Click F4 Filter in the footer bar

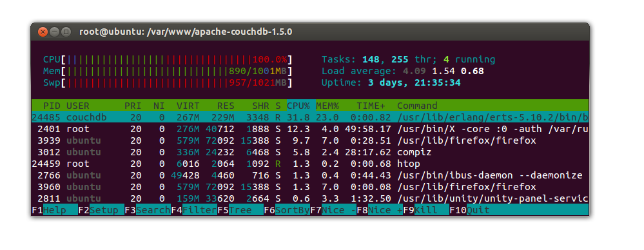point(194,210)
